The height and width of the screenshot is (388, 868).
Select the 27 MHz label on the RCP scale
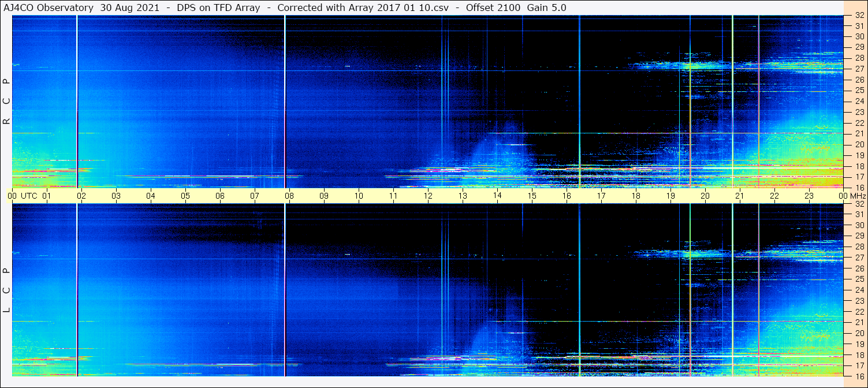858,69
